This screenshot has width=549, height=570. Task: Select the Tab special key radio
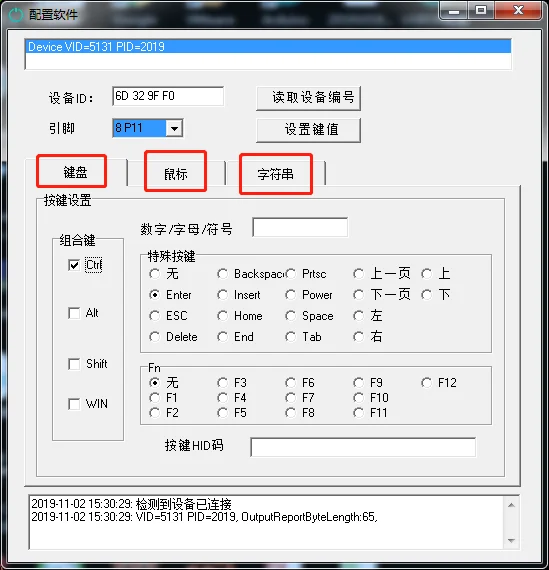coord(290,337)
